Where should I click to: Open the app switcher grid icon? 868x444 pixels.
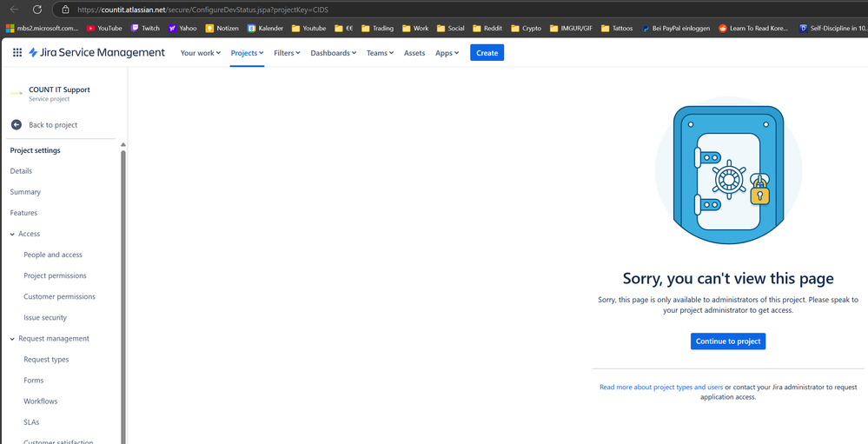[17, 53]
